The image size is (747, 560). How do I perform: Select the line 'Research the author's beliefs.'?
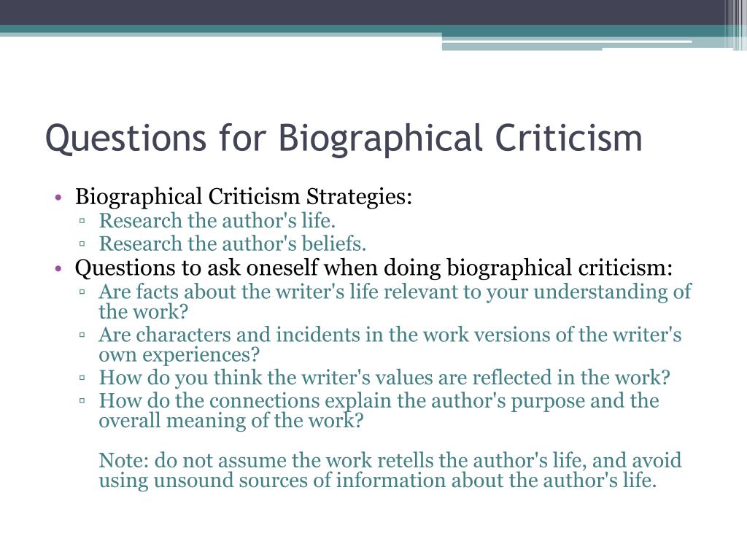click(x=233, y=244)
